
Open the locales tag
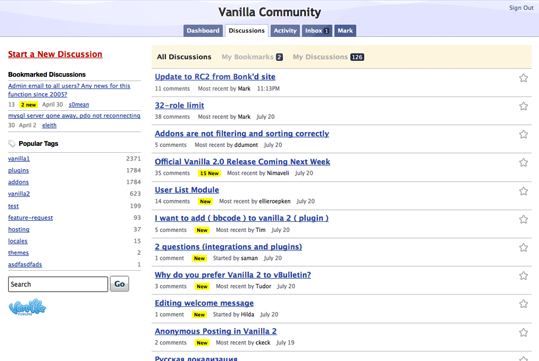pyautogui.click(x=18, y=241)
